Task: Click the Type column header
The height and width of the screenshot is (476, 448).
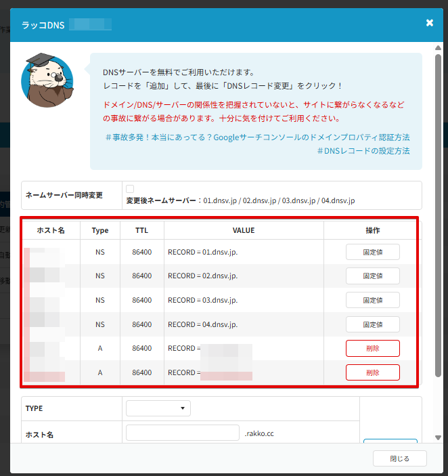Action: pyautogui.click(x=100, y=230)
